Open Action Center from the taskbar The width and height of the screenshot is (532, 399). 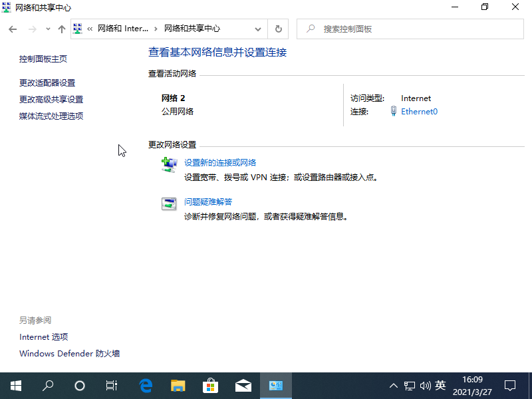(509, 385)
